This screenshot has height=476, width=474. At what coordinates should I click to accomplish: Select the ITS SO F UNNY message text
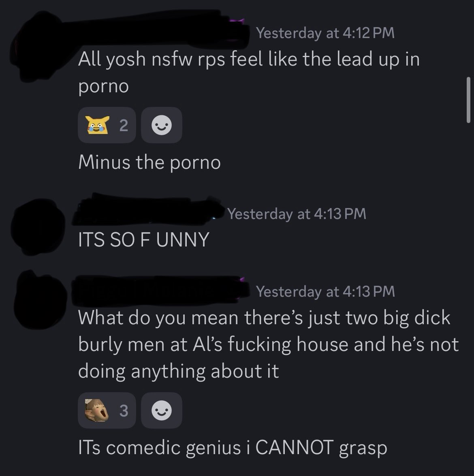pyautogui.click(x=144, y=240)
